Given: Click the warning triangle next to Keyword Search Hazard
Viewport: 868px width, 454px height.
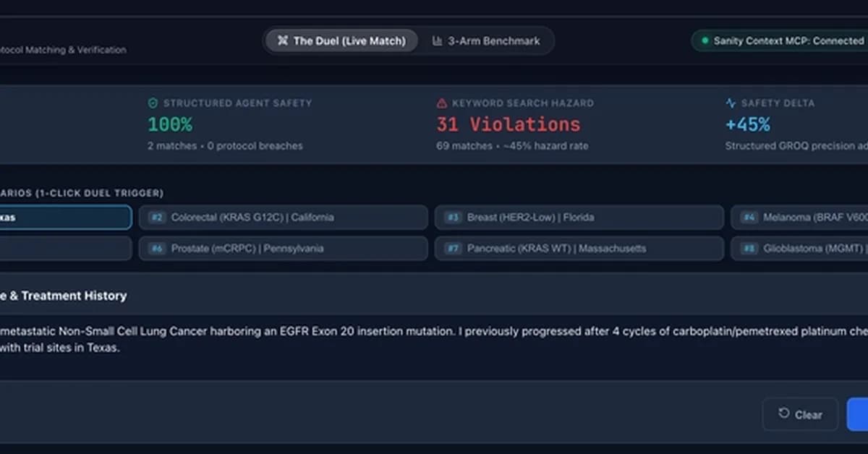Looking at the screenshot, I should coord(442,103).
